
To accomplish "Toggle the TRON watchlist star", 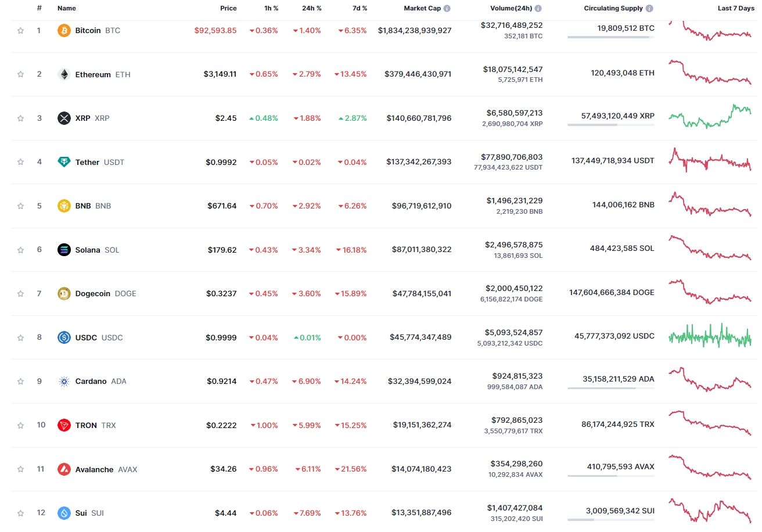I will 21,425.
